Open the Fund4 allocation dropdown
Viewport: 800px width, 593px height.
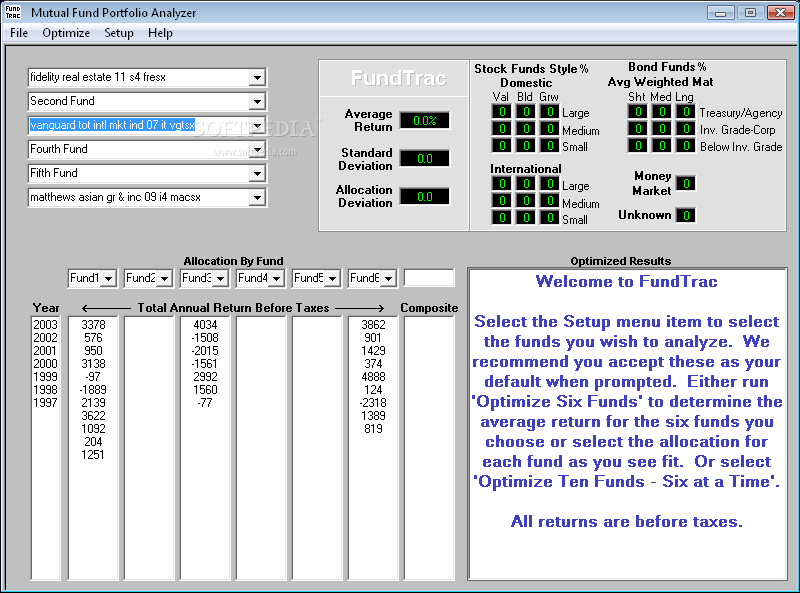[277, 279]
